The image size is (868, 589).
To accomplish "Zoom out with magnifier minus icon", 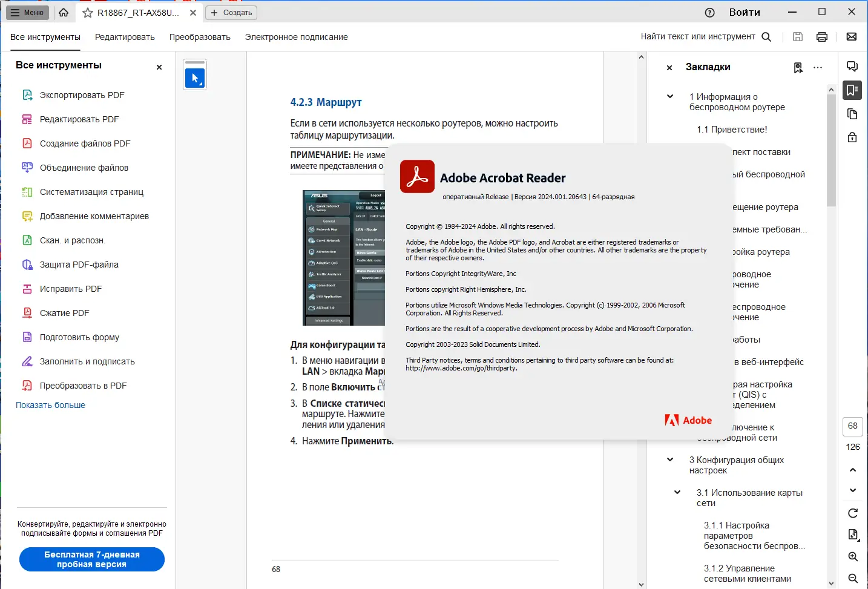I will (852, 579).
